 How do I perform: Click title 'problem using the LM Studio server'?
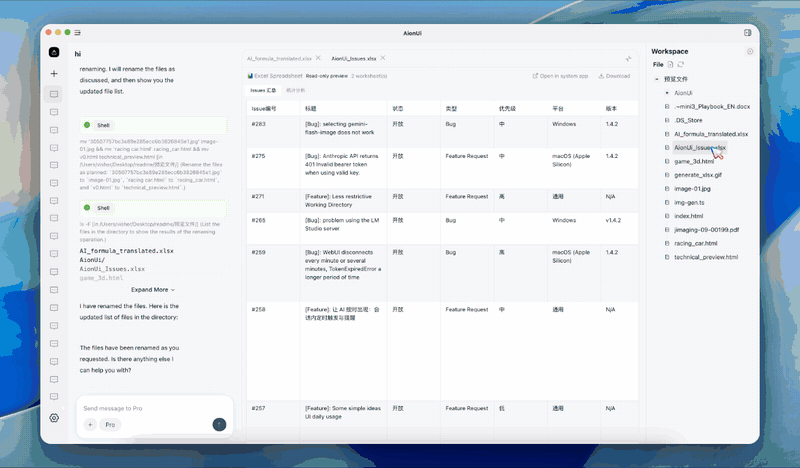(342, 225)
